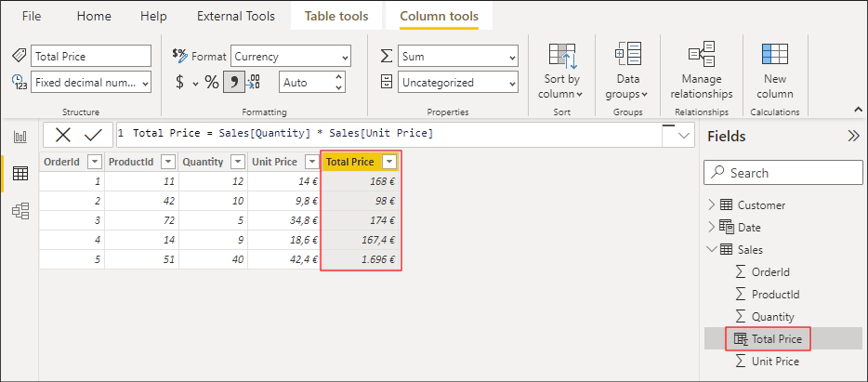Edit the column name field Total Price

click(91, 56)
